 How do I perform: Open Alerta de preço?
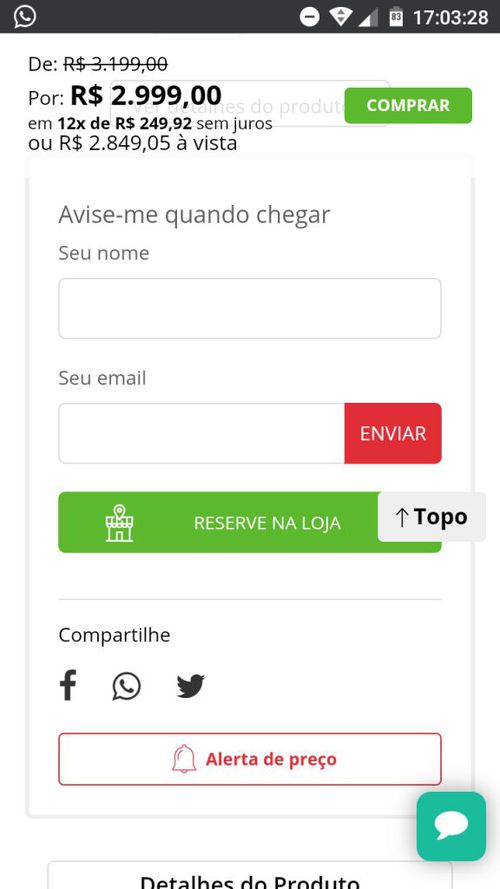250,759
